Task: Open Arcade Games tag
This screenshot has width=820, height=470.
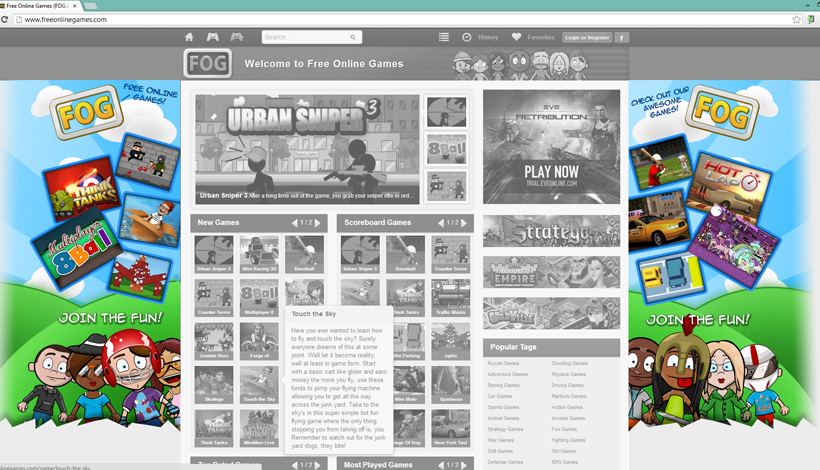Action: [x=568, y=418]
